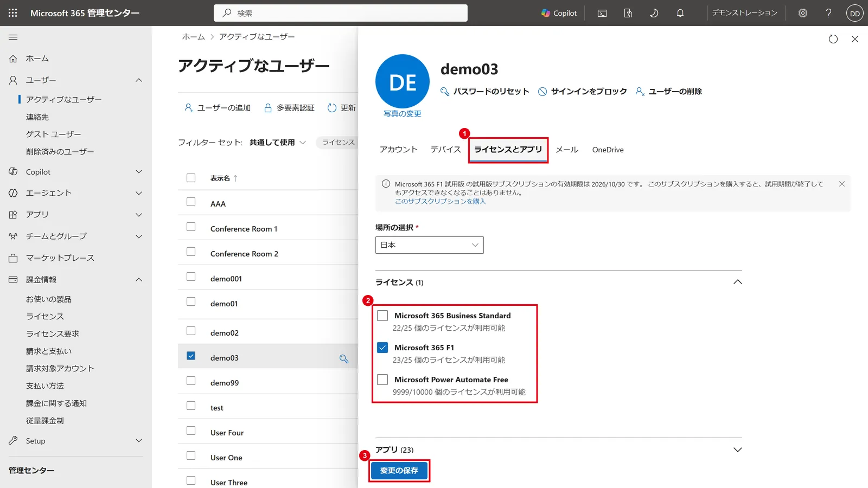Viewport: 868px width, 488px height.
Task: Open 場所の選択 dropdown showing 日本
Action: click(430, 245)
